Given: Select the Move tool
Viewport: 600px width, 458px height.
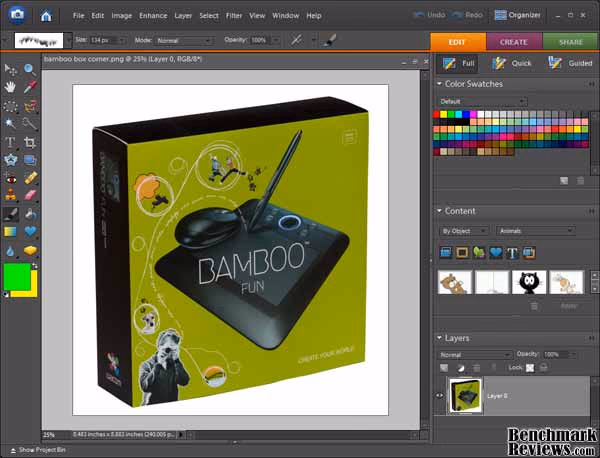Looking at the screenshot, I should (10, 70).
